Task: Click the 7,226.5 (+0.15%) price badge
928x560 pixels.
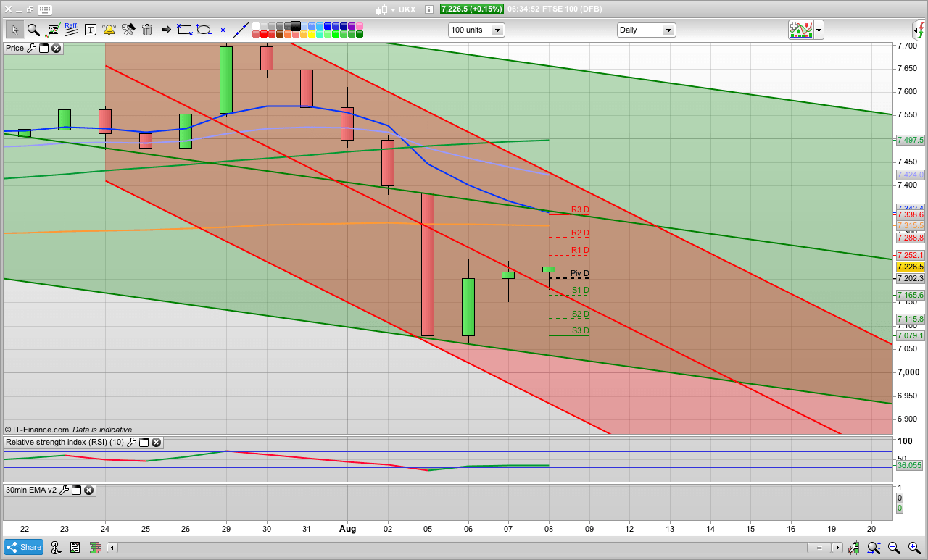Action: coord(472,9)
